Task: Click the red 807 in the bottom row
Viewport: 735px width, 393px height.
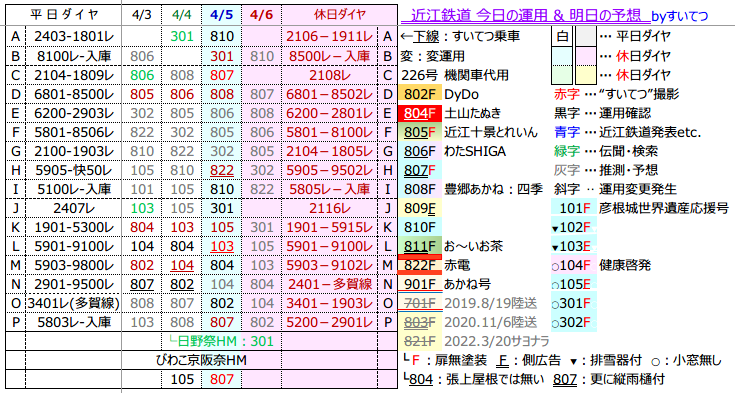Action: point(222,379)
